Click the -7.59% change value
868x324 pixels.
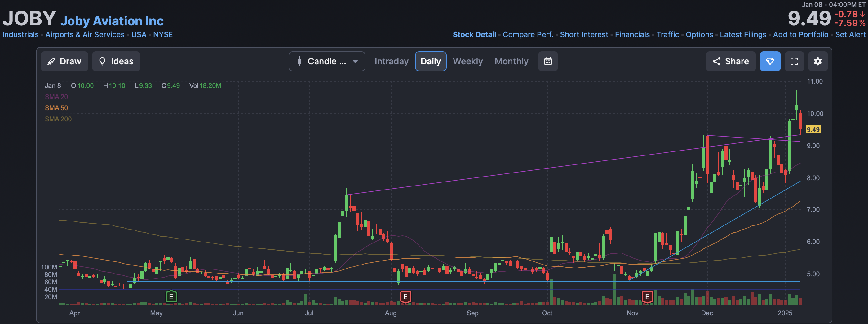coord(849,23)
